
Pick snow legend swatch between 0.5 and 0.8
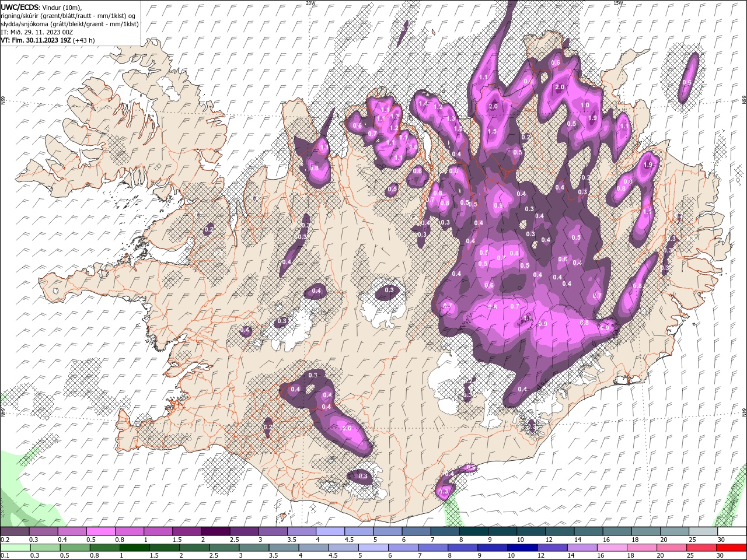point(100,531)
